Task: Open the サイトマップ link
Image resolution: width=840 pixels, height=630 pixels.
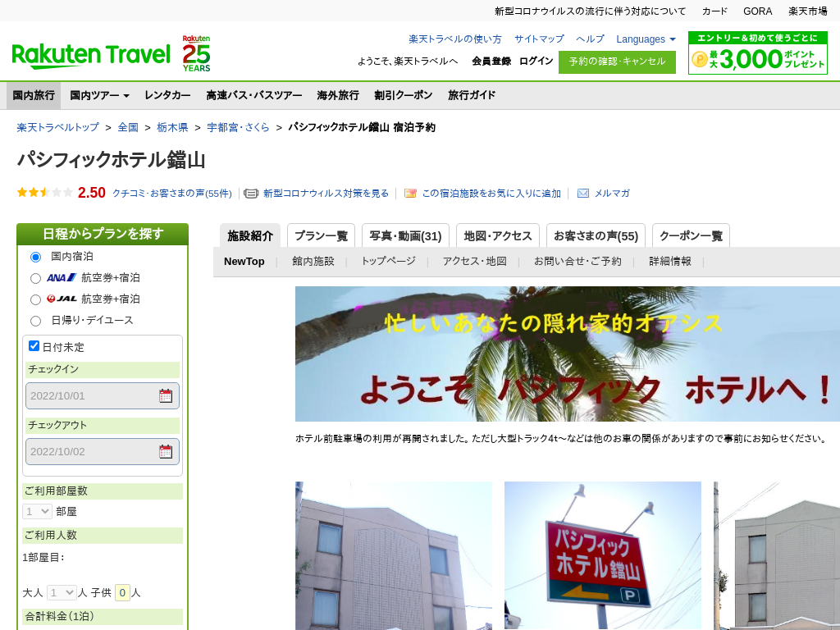Action: (539, 39)
